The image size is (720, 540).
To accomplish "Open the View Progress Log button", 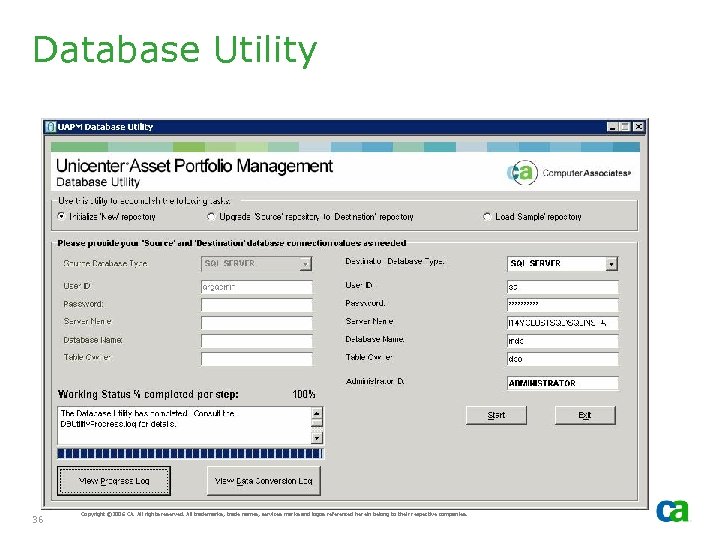I will (x=114, y=481).
